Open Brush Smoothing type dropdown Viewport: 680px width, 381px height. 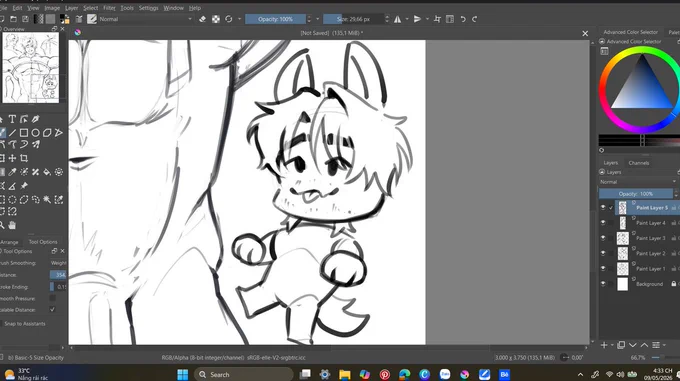(59, 263)
